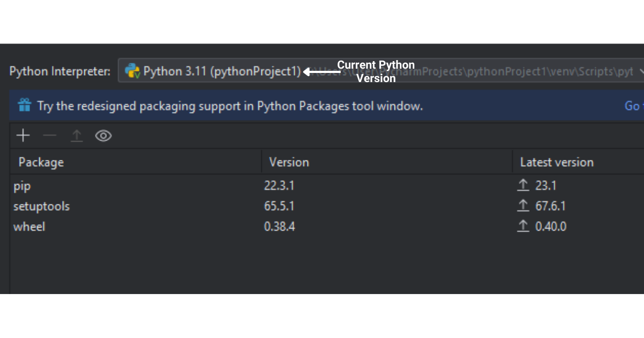This screenshot has height=338, width=644.
Task: Click pip version 22.3.1 cell
Action: pos(279,186)
